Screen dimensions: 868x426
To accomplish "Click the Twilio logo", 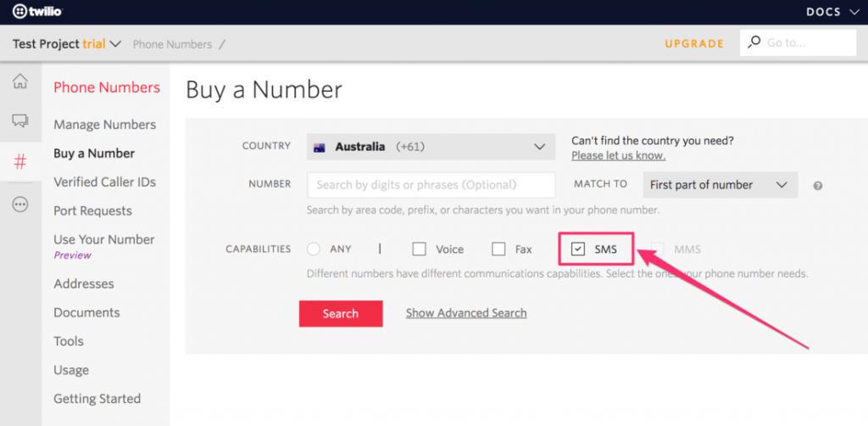I will pos(37,11).
